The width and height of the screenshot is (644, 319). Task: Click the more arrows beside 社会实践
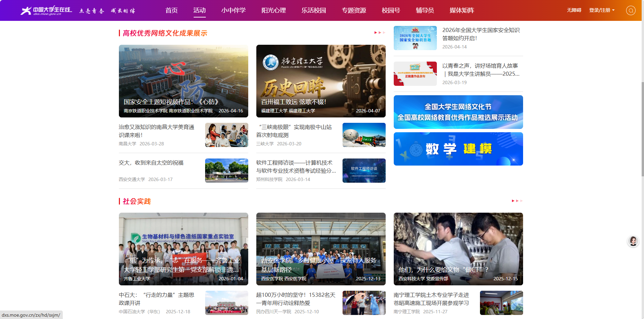click(x=517, y=201)
